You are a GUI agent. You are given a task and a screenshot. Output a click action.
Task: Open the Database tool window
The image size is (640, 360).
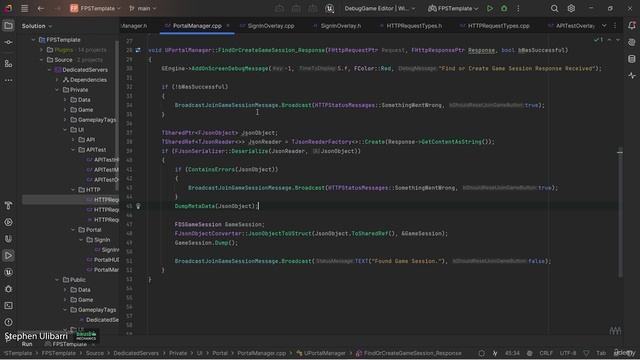tap(632, 59)
